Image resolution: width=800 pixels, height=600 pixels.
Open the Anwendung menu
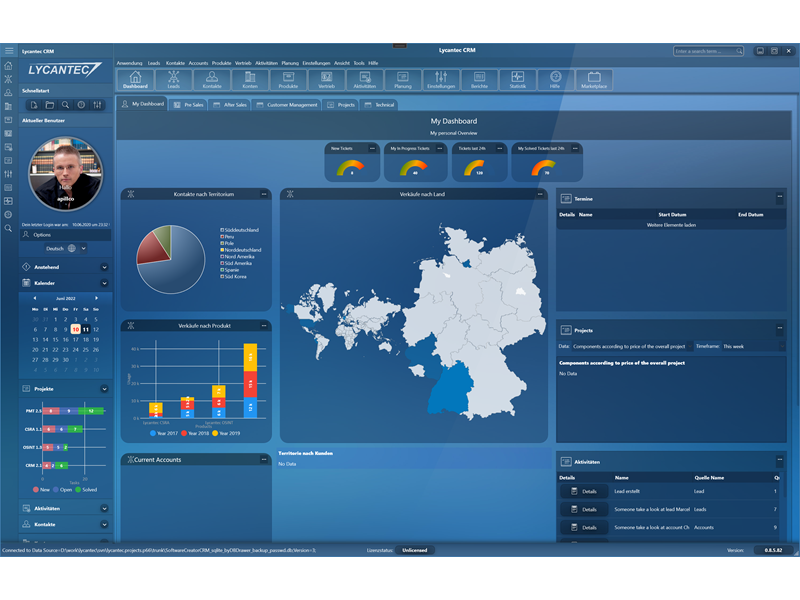(130, 63)
